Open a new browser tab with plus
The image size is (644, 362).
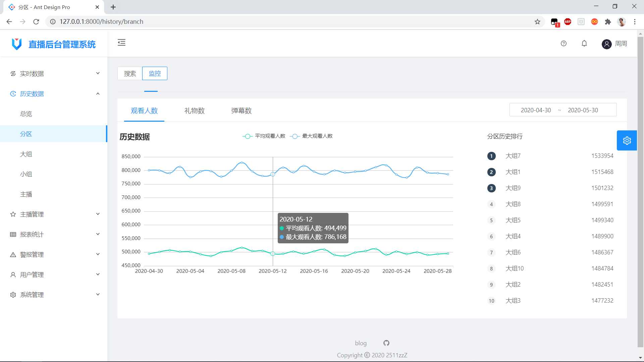pos(113,7)
